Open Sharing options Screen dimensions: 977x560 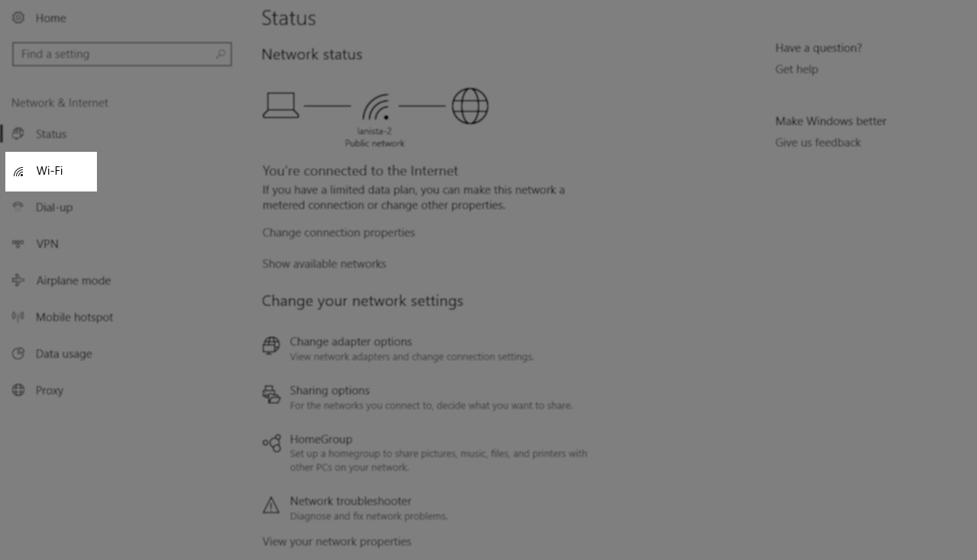click(330, 390)
